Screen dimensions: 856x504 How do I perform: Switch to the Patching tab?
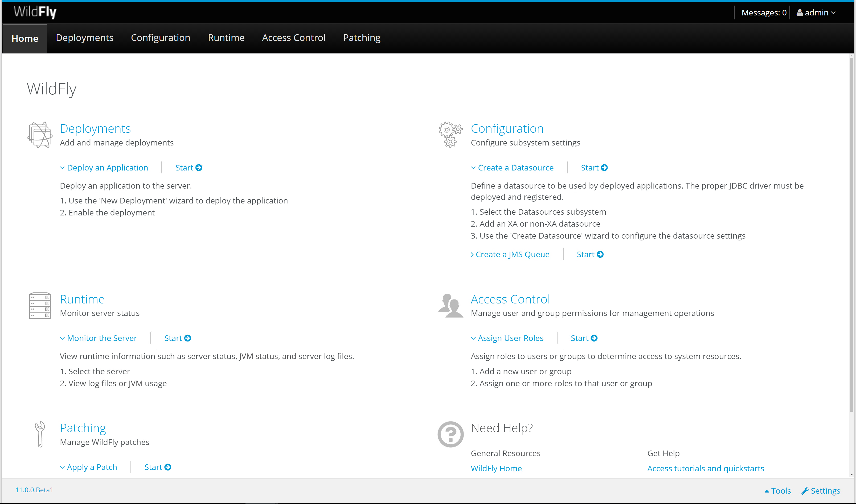click(x=361, y=38)
